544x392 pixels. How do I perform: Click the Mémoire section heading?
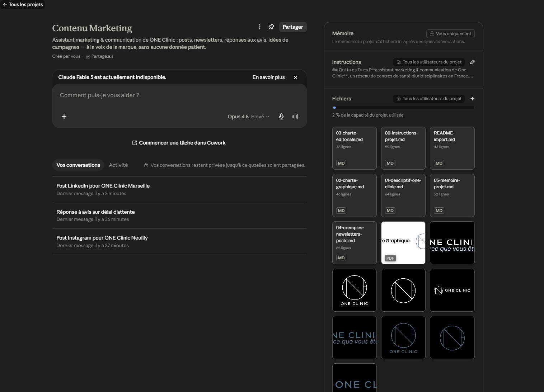tap(343, 33)
